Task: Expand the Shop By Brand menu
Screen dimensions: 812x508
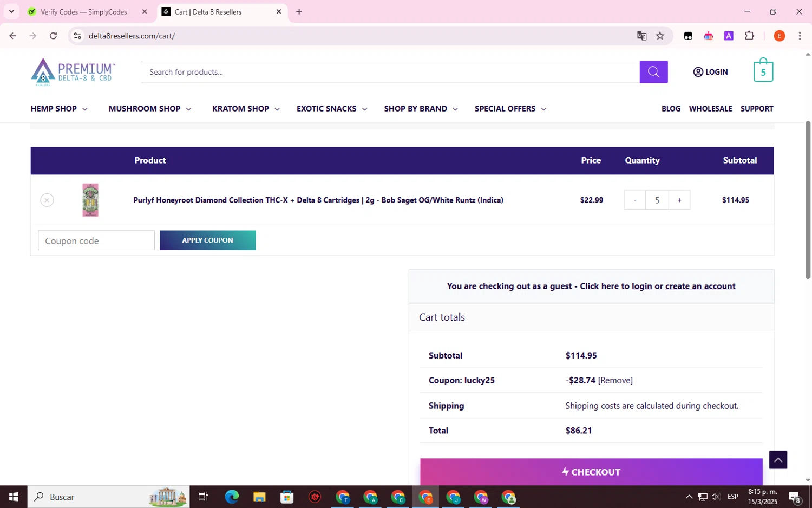Action: [x=421, y=109]
